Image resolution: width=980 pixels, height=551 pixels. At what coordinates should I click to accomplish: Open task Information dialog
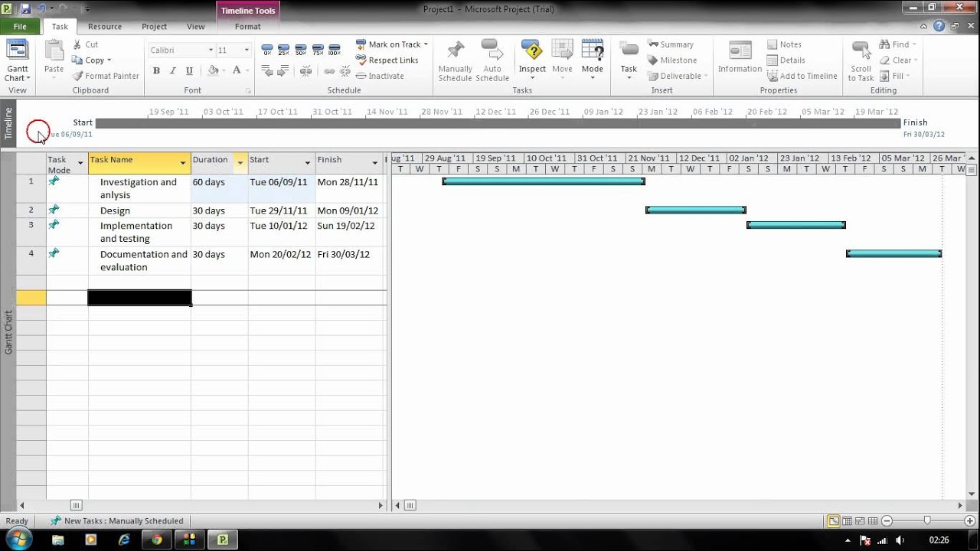coord(740,57)
